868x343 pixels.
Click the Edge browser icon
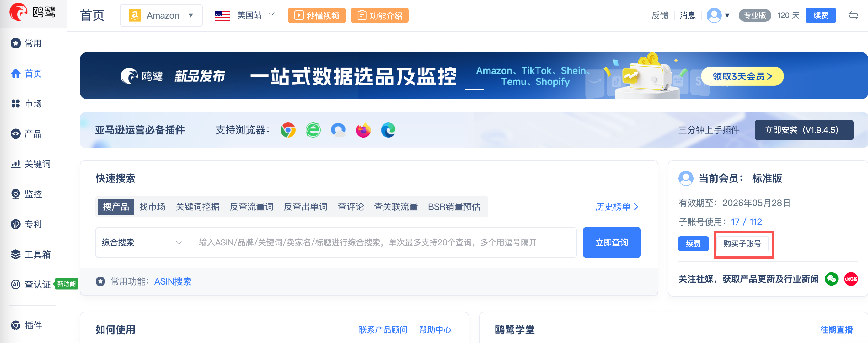pyautogui.click(x=388, y=130)
